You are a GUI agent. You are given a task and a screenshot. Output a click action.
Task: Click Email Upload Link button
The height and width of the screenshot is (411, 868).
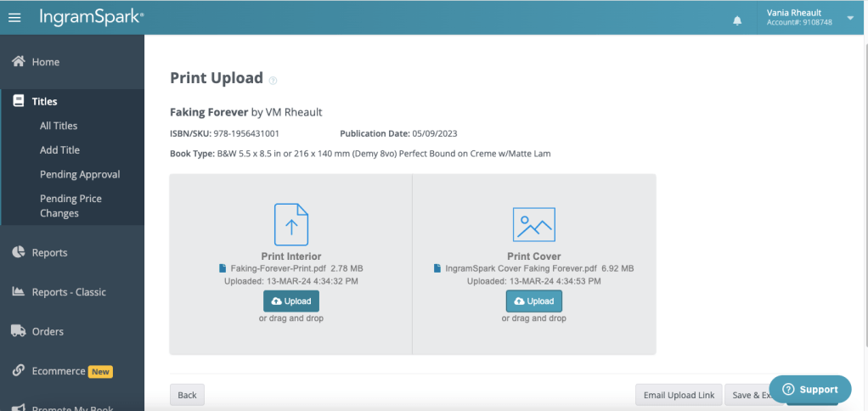coord(678,395)
